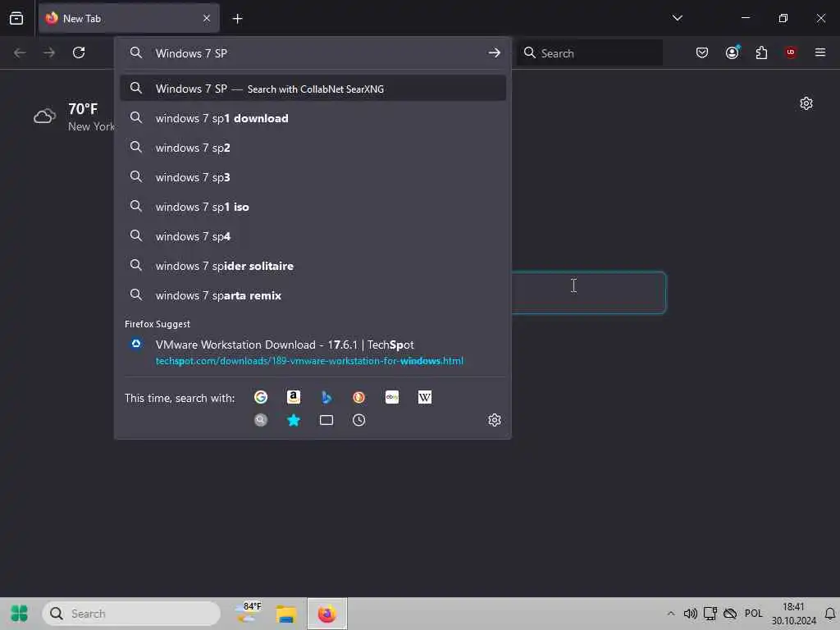
Task: Choose suggestion 'windows 7 spider solitaire'
Action: tap(313, 266)
